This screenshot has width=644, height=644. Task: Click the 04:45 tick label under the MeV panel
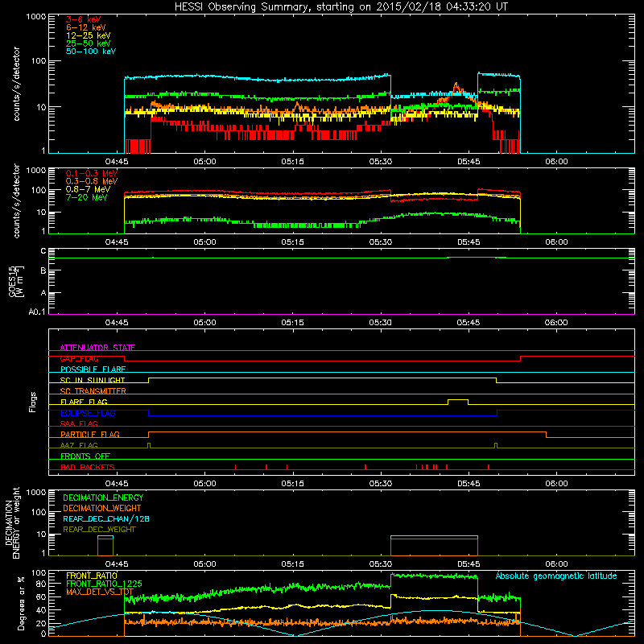117,242
